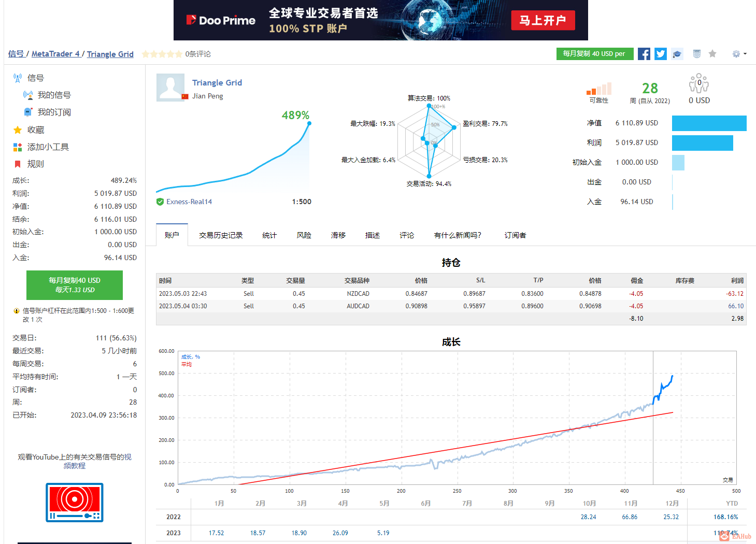Viewport: 756px width, 544px height.
Task: Click the China flag icon by Jian Peng
Action: (x=185, y=96)
